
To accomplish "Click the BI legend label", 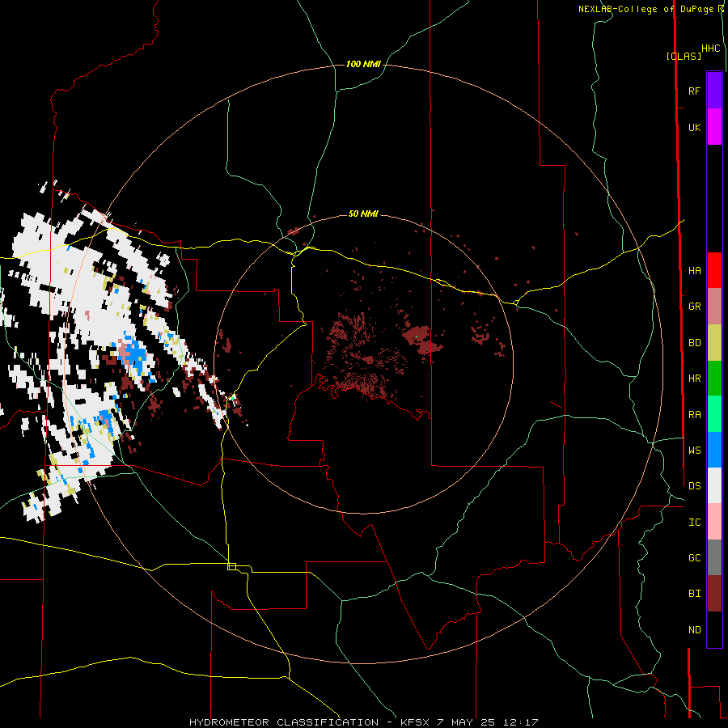I will pyautogui.click(x=694, y=594).
